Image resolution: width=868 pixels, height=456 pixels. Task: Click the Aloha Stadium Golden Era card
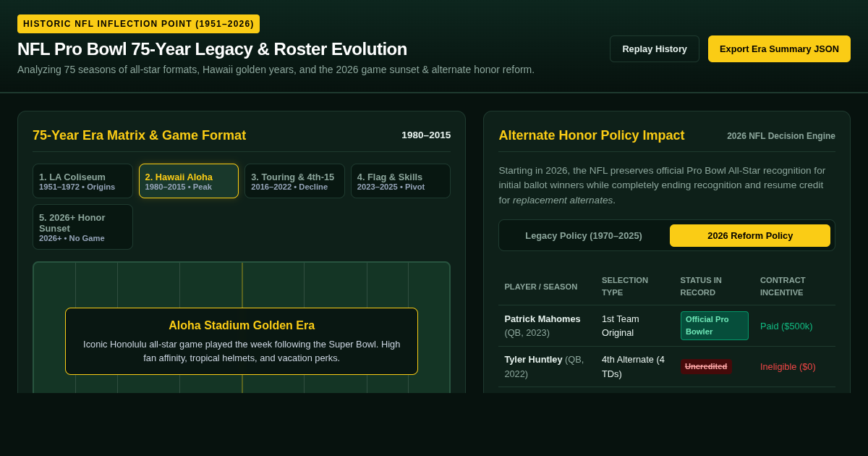click(242, 341)
